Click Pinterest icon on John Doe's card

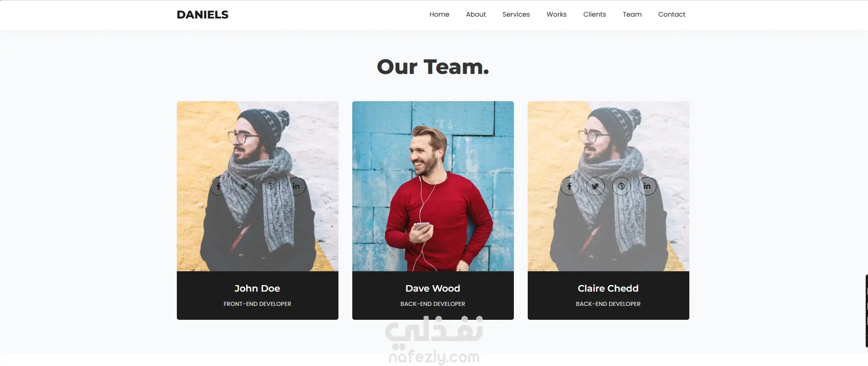(271, 186)
